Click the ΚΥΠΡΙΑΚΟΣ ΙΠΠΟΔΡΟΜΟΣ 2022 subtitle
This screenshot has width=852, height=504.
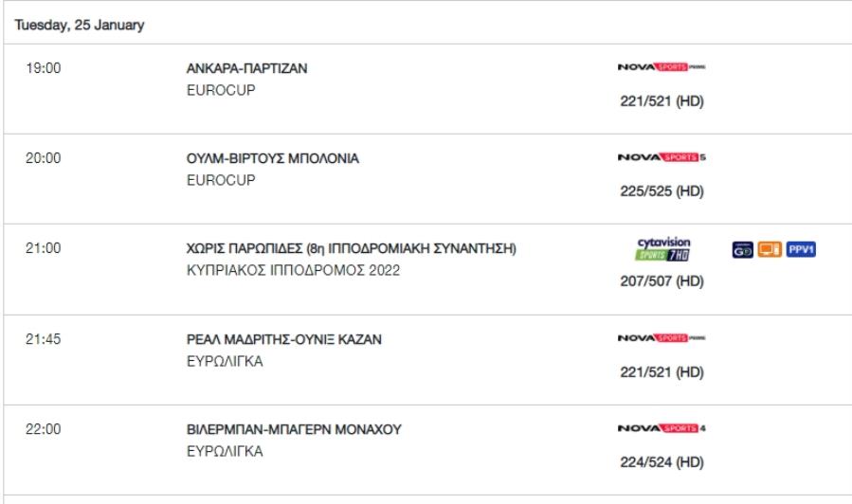pyautogui.click(x=294, y=270)
